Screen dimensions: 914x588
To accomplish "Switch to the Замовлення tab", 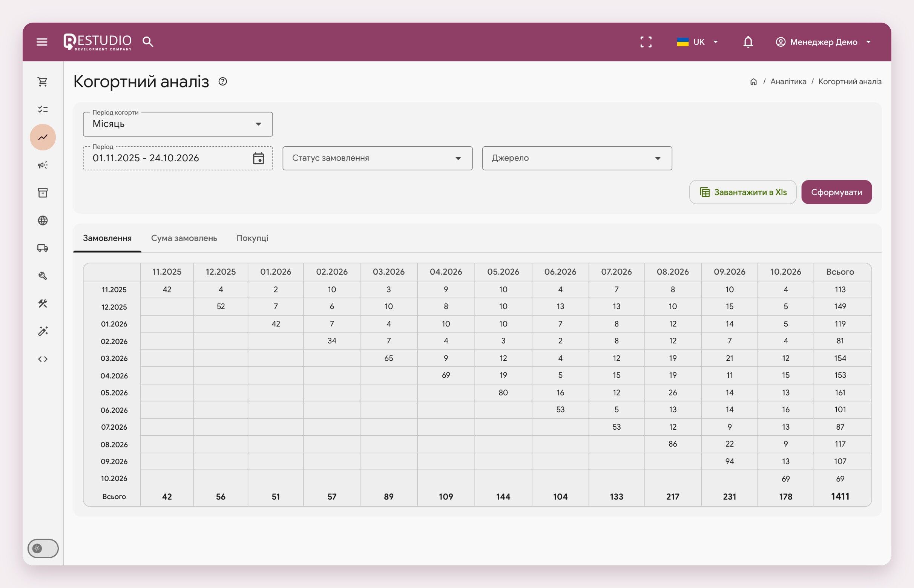I will click(107, 238).
